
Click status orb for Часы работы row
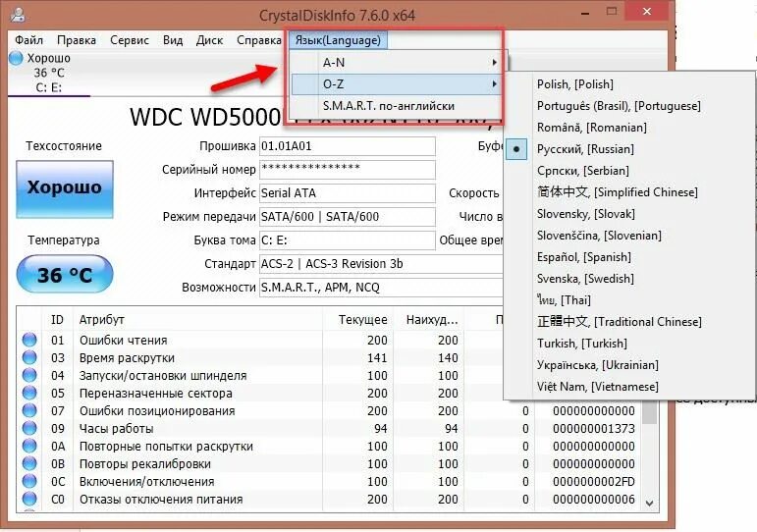coord(29,428)
